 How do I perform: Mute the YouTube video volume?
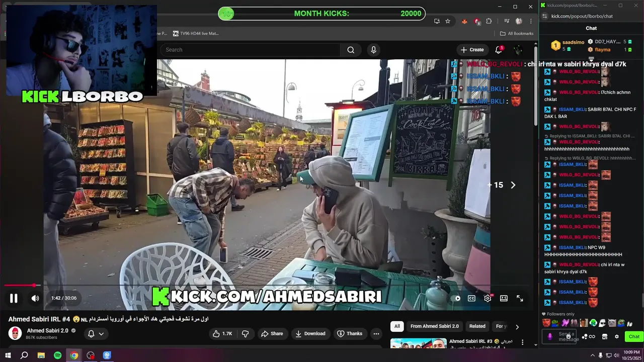pos(35,298)
